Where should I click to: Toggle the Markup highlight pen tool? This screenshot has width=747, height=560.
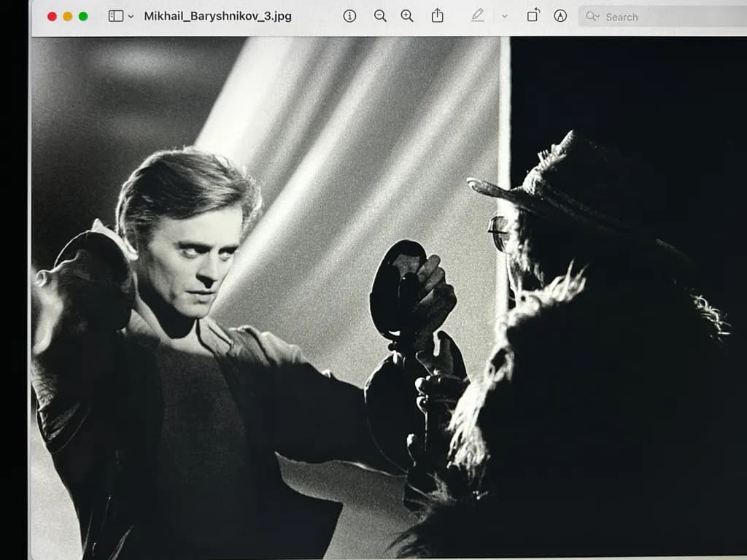tap(477, 16)
